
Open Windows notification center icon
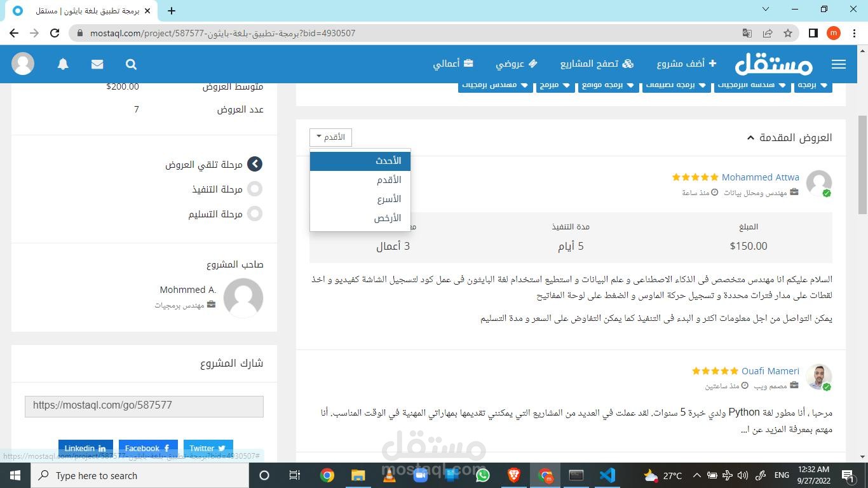click(848, 475)
